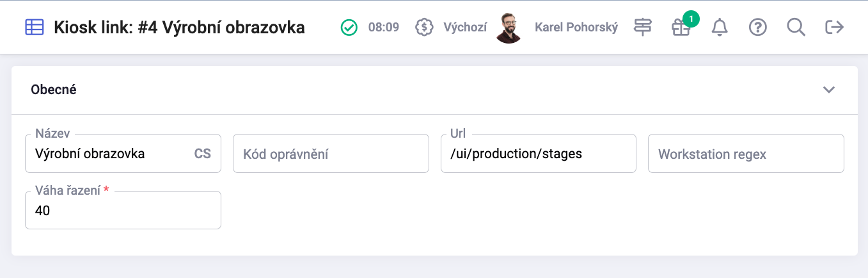Viewport: 868px width, 278px height.
Task: Click the Název input field
Action: point(123,153)
